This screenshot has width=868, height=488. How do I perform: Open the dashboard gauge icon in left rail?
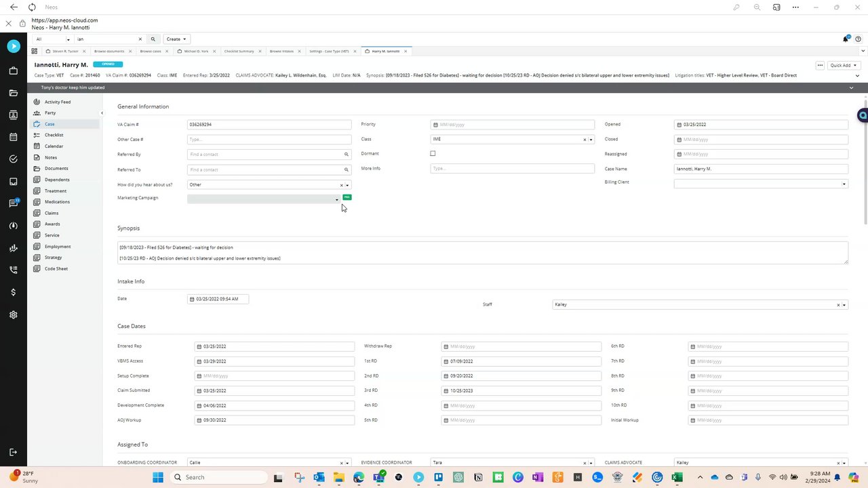coord(14,226)
